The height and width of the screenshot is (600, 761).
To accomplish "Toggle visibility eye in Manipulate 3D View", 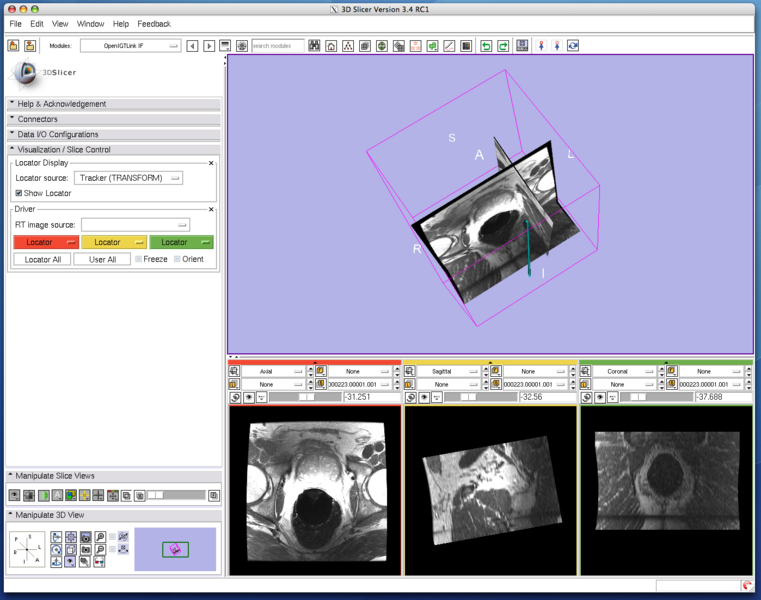I will (70, 562).
